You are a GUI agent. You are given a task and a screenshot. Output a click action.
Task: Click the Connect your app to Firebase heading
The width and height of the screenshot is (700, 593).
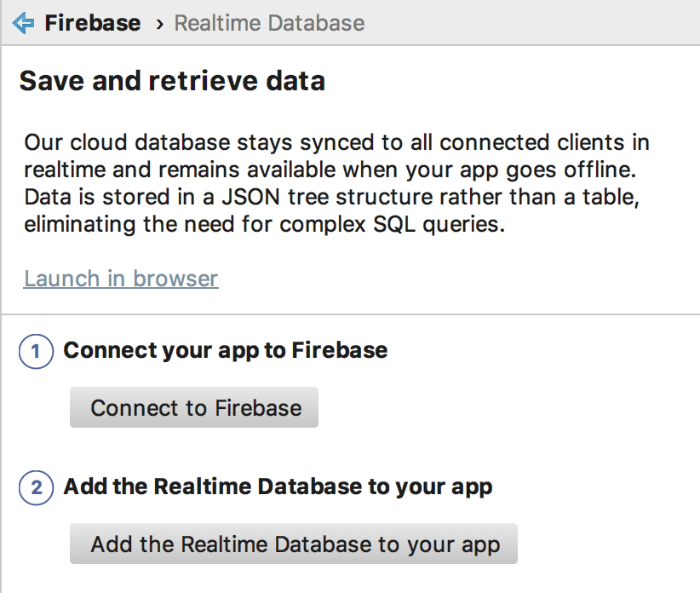click(x=226, y=350)
